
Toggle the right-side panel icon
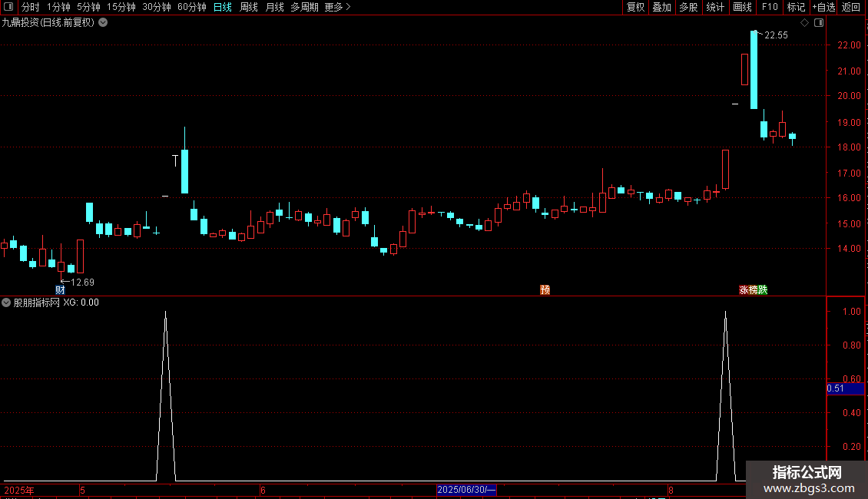pos(819,23)
